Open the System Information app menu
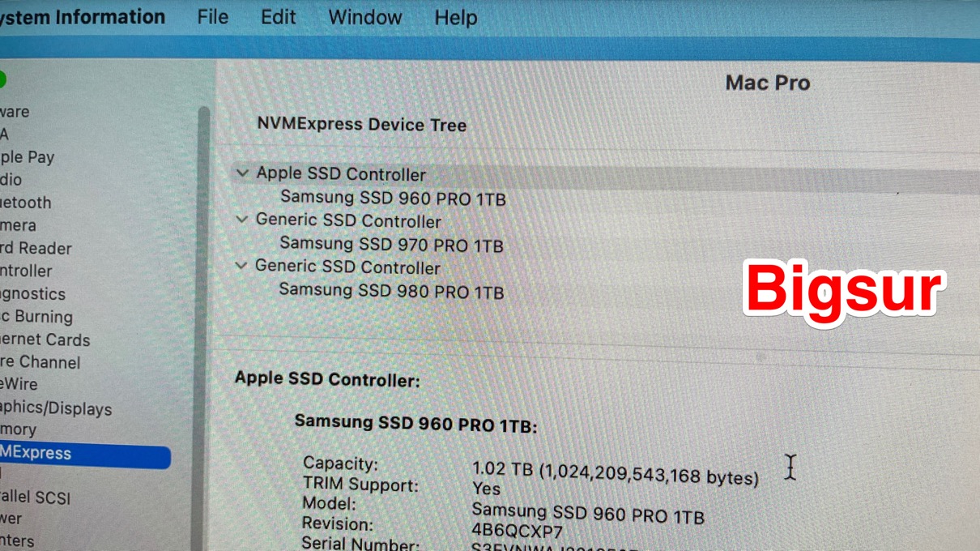 pos(83,17)
